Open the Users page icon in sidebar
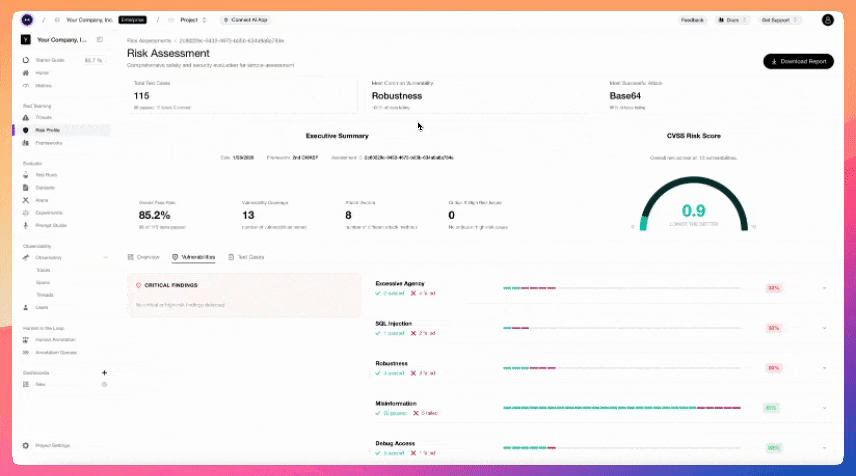 26,307
